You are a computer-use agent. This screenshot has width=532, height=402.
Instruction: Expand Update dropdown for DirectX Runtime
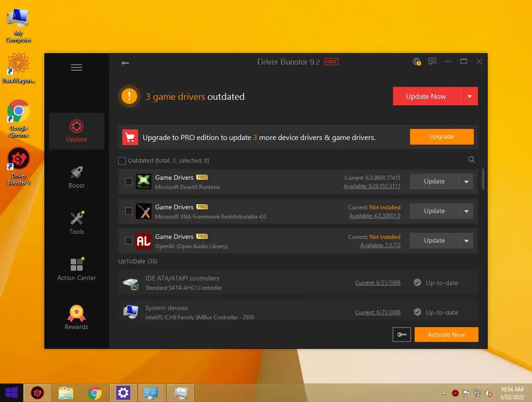coord(466,182)
